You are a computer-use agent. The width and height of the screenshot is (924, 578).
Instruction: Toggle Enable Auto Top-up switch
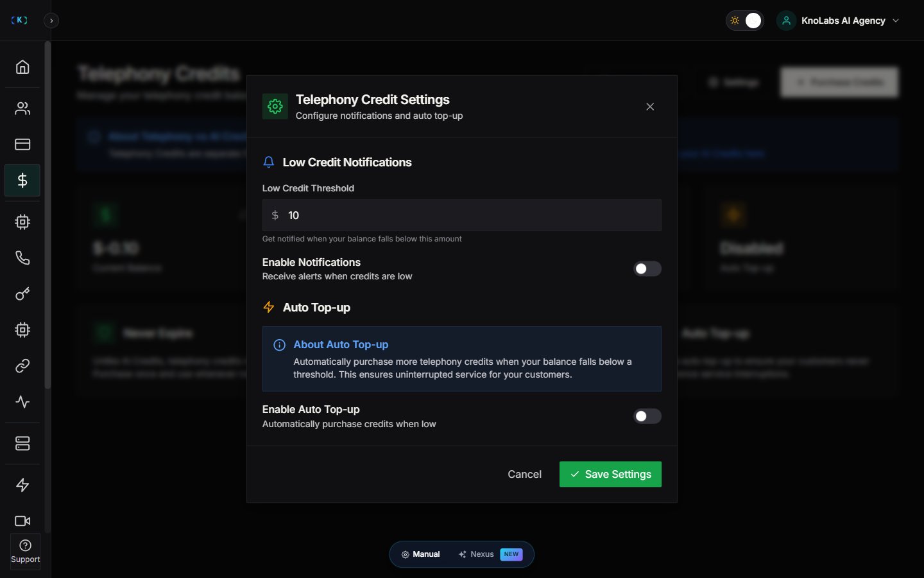647,416
